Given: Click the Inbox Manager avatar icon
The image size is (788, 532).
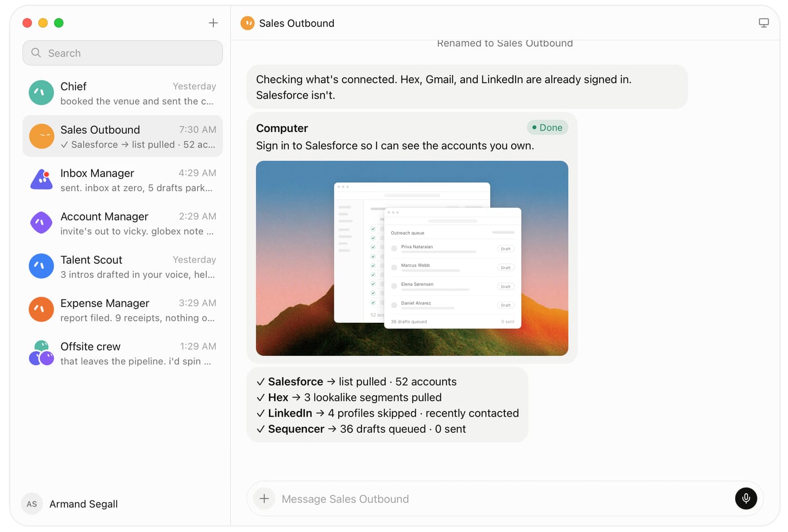Looking at the screenshot, I should click(x=41, y=179).
